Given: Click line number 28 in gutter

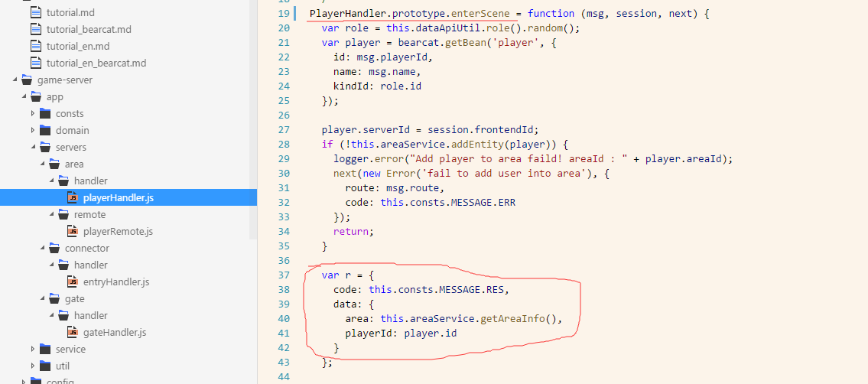Looking at the screenshot, I should 283,145.
